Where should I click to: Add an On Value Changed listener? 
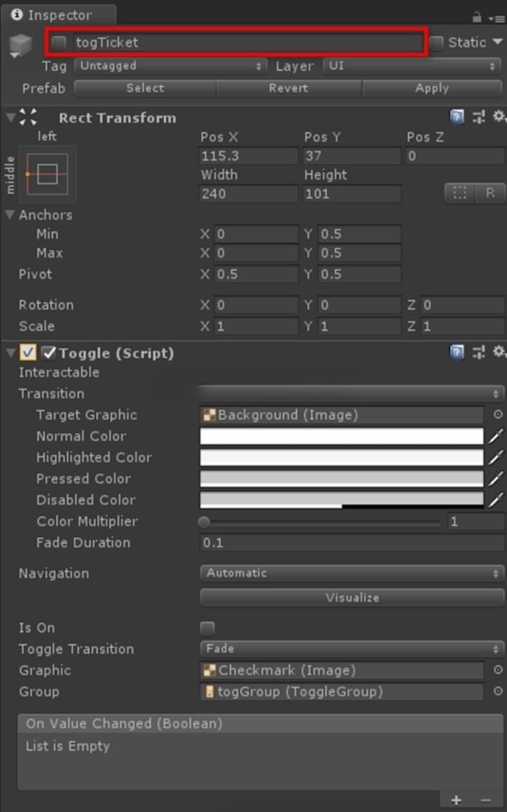pos(457,800)
